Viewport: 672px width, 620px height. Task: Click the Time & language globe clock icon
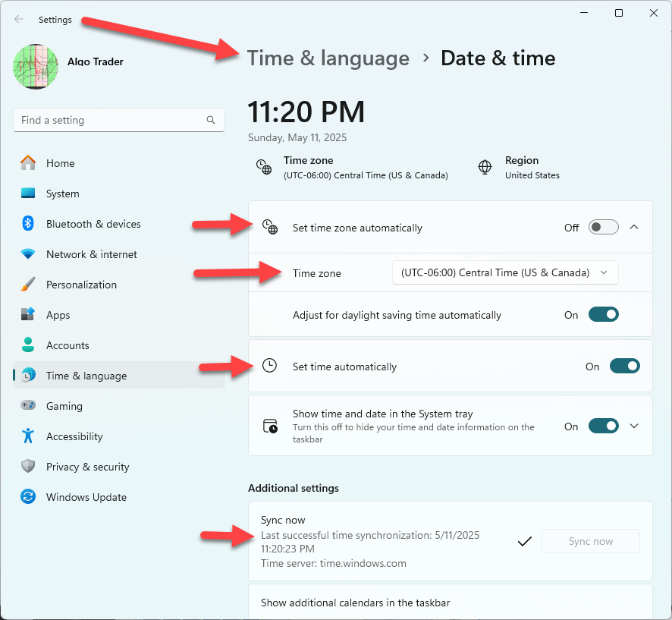click(28, 375)
